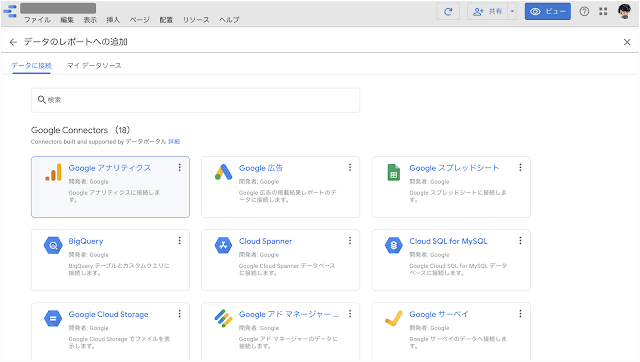Screen dimensions: 640x362
Task: Select the BigQuery connector title
Action: click(x=86, y=241)
